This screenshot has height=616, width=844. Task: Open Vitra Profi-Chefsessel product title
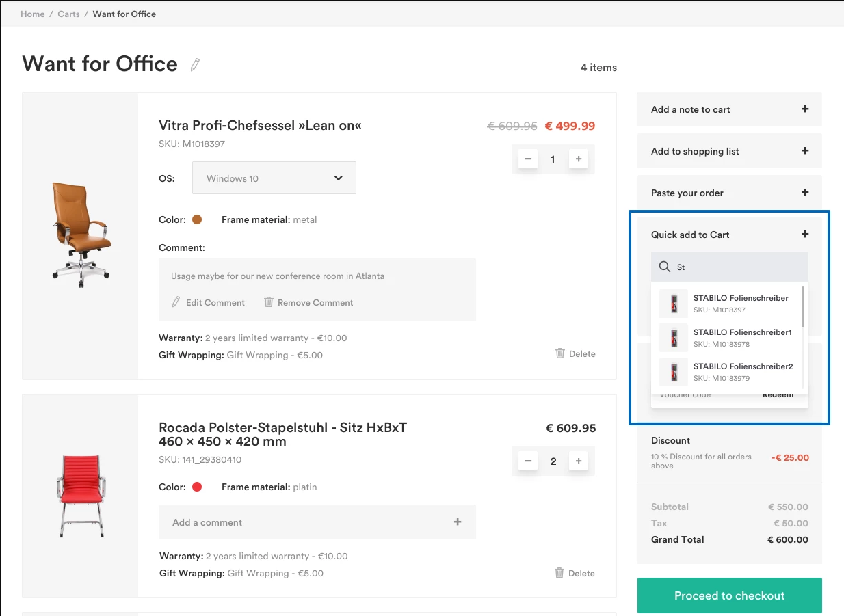(260, 126)
